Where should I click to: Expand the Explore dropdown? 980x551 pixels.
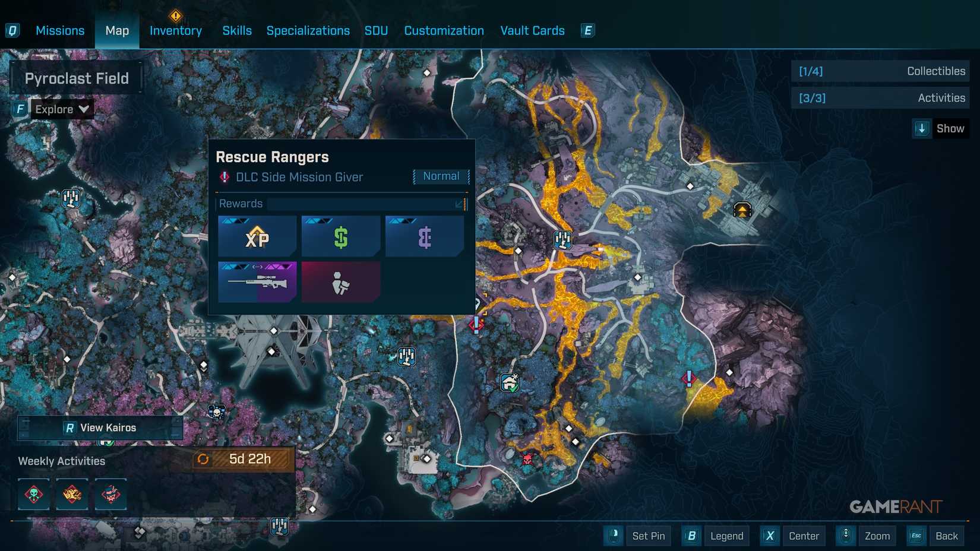pos(62,109)
